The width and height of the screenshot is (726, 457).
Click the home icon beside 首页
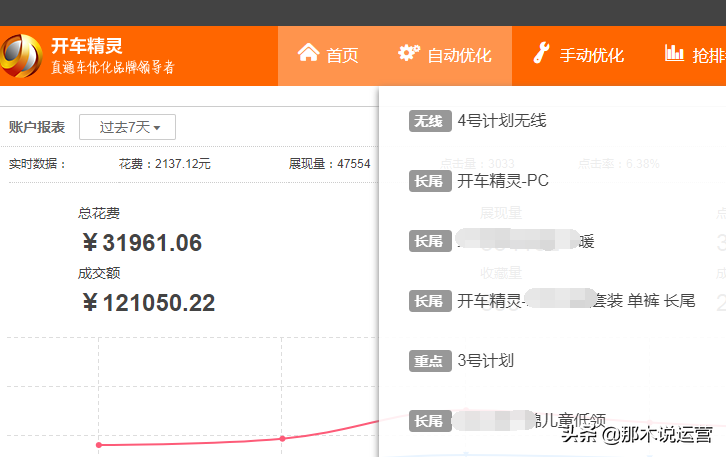click(x=308, y=53)
